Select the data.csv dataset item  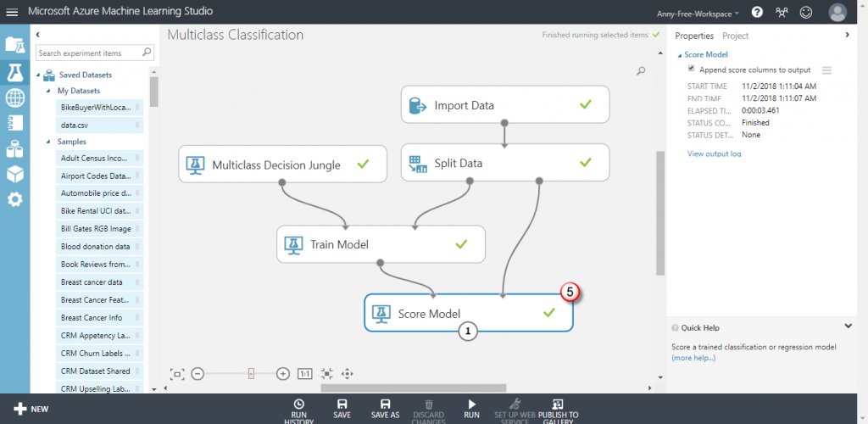(x=99, y=126)
